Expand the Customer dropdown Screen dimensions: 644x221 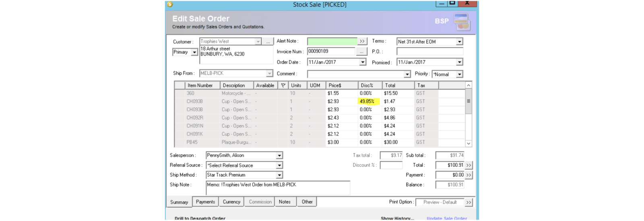[258, 41]
